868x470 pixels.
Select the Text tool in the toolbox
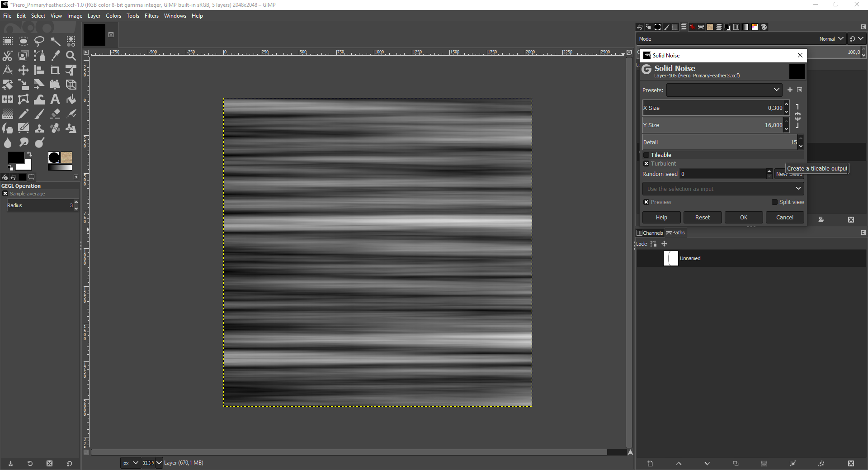pyautogui.click(x=55, y=99)
